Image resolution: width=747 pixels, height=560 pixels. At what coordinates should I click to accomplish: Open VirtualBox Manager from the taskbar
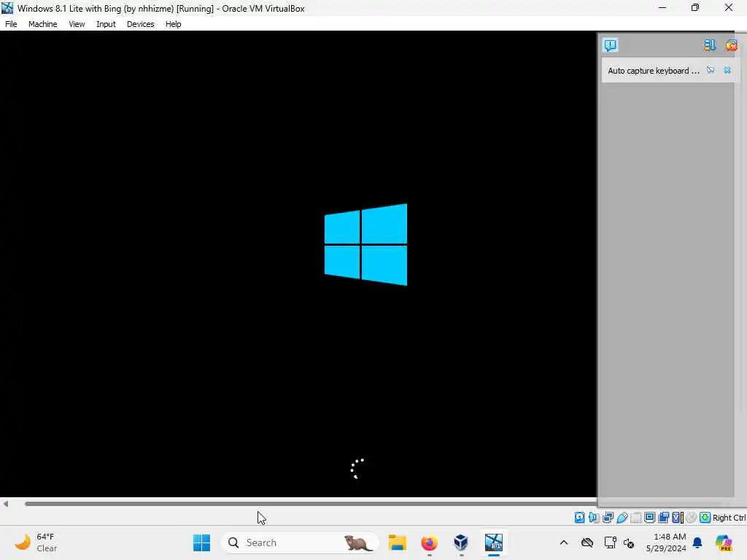click(461, 542)
